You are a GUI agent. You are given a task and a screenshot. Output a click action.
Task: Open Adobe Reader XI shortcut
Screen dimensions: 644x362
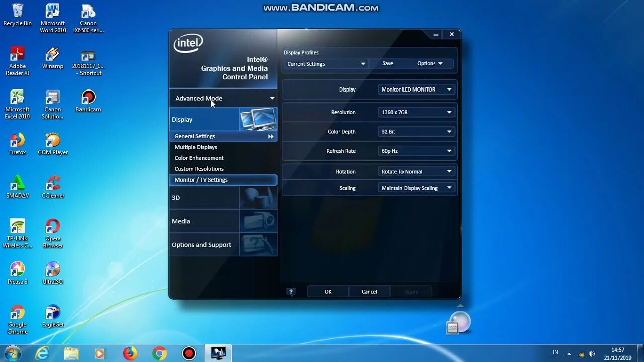click(x=17, y=61)
